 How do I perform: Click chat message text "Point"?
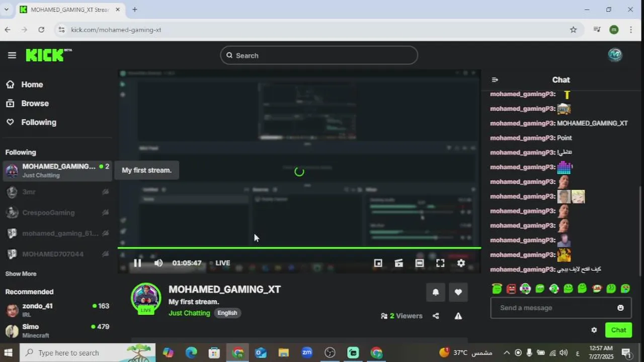pyautogui.click(x=565, y=138)
